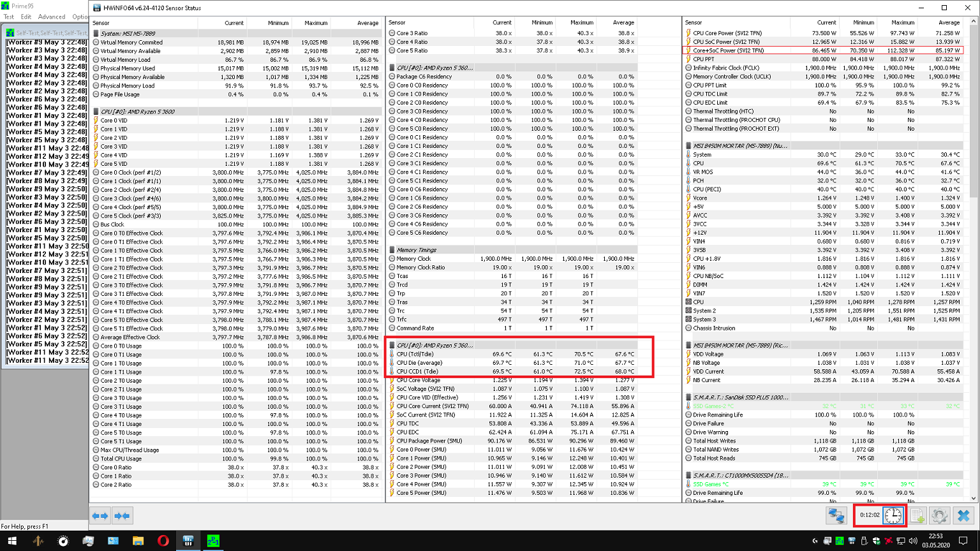The height and width of the screenshot is (551, 980).
Task: Reset the elapsed time clock icon
Action: coord(893,515)
